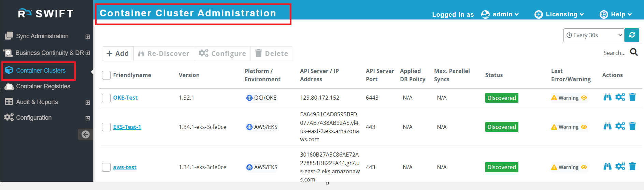Re-discover EKS-Test-1 with binoculars icon
This screenshot has width=644, height=190.
[607, 126]
